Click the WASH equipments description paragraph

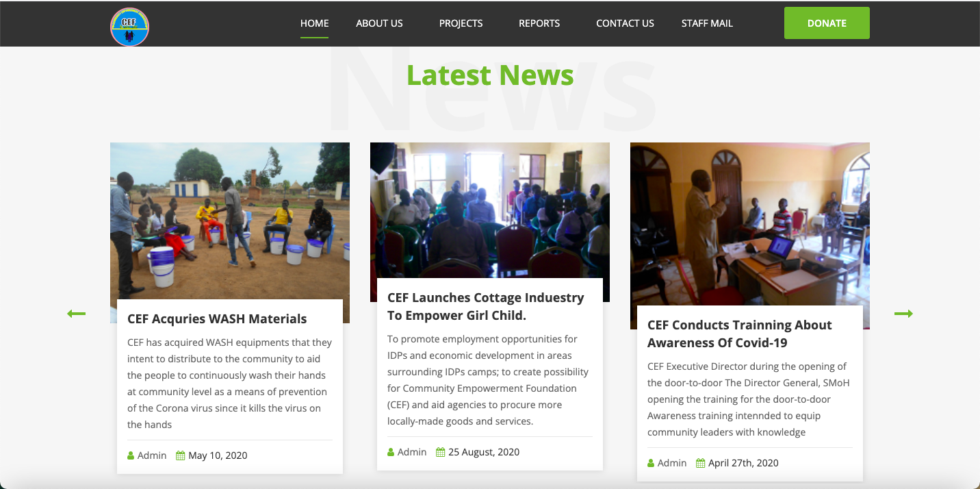click(x=230, y=384)
